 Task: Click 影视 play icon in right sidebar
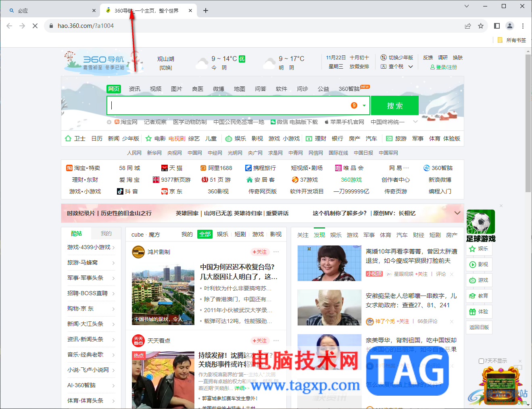click(x=472, y=264)
